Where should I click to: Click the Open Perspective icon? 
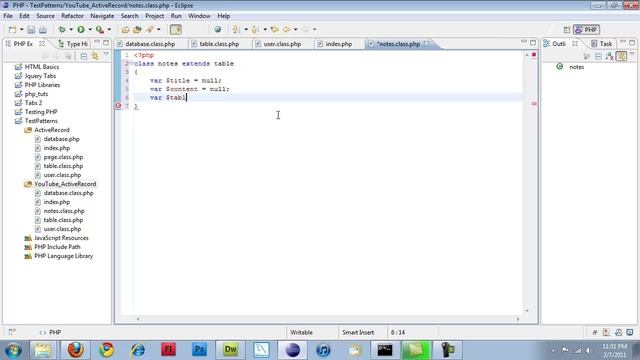[567, 30]
